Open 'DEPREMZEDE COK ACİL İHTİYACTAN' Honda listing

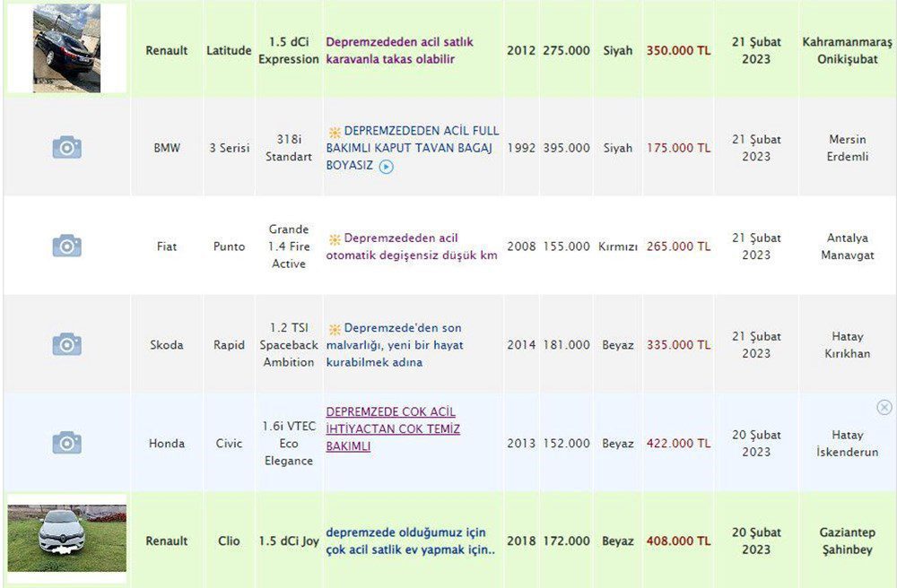[x=393, y=428]
